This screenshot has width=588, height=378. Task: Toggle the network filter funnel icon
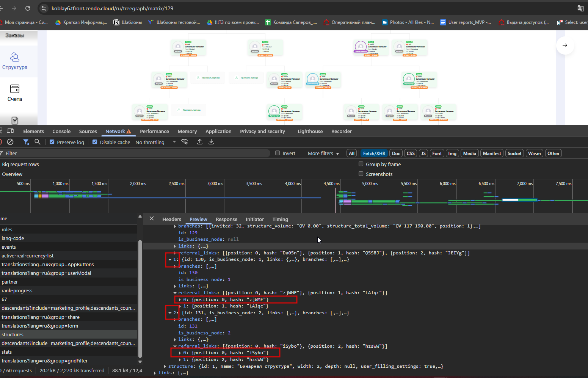(26, 142)
